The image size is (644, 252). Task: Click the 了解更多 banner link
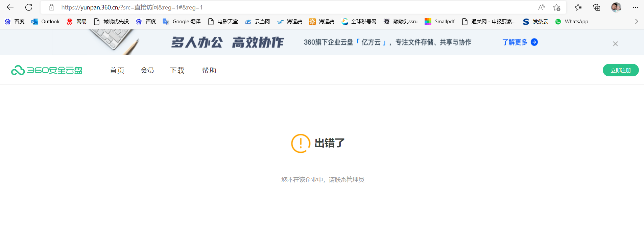(x=515, y=42)
